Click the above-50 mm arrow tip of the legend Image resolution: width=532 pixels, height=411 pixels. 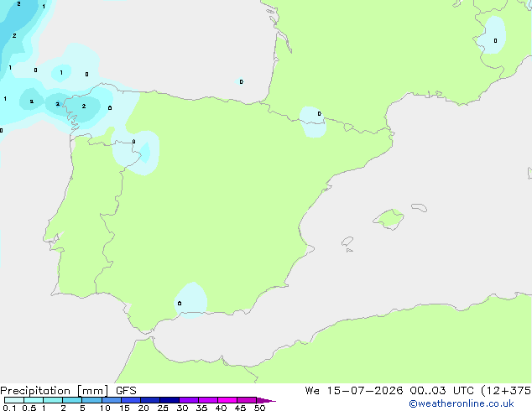pos(266,400)
